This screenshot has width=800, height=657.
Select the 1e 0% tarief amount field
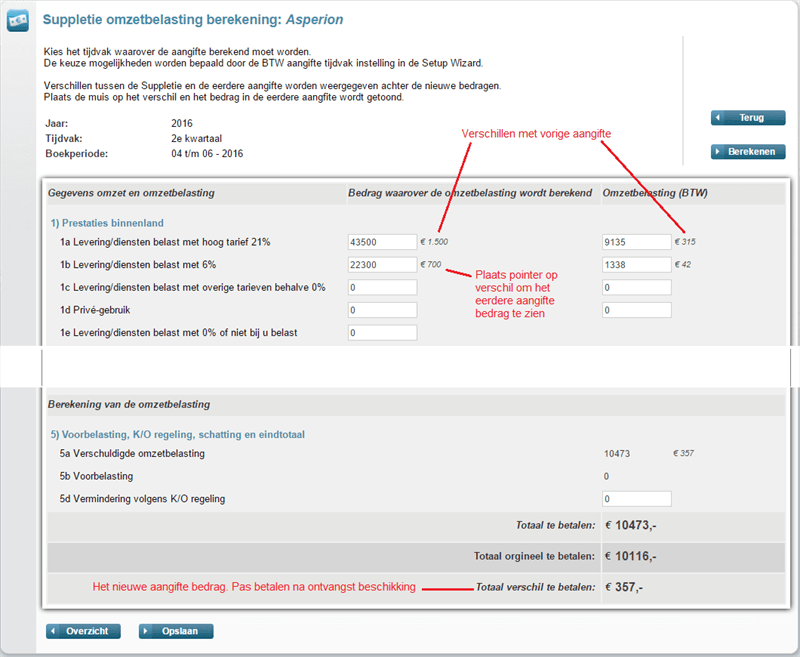point(382,333)
